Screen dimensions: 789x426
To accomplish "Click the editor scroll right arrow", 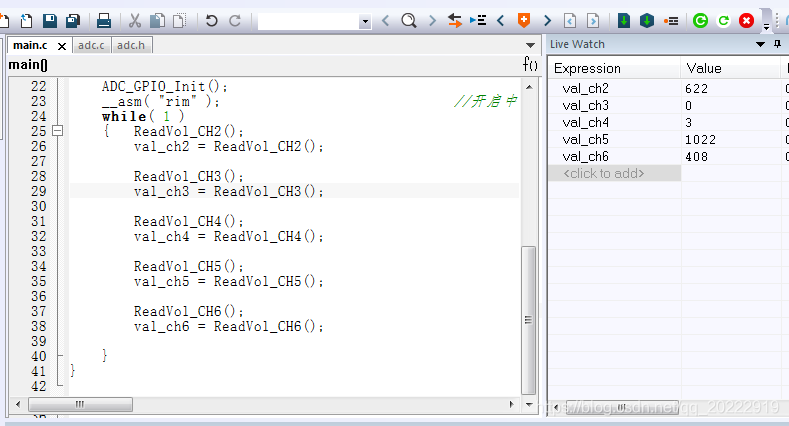I will [512, 404].
